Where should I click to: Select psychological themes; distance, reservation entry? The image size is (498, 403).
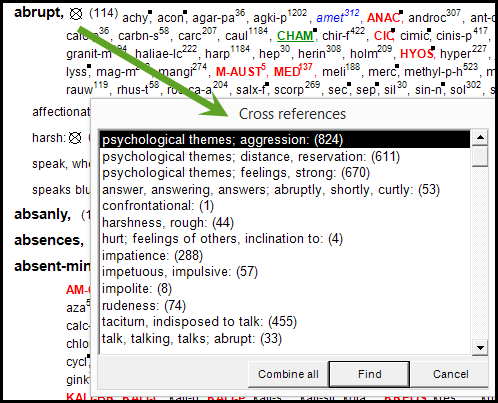(285, 156)
